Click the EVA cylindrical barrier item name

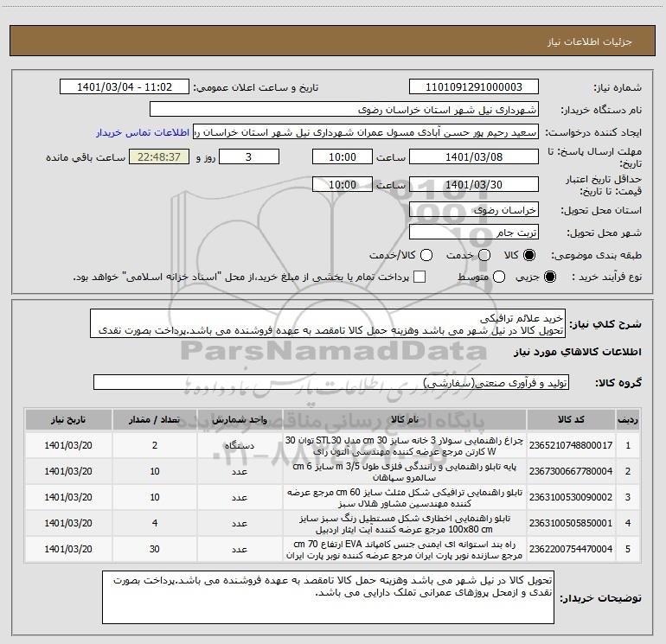tap(405, 549)
